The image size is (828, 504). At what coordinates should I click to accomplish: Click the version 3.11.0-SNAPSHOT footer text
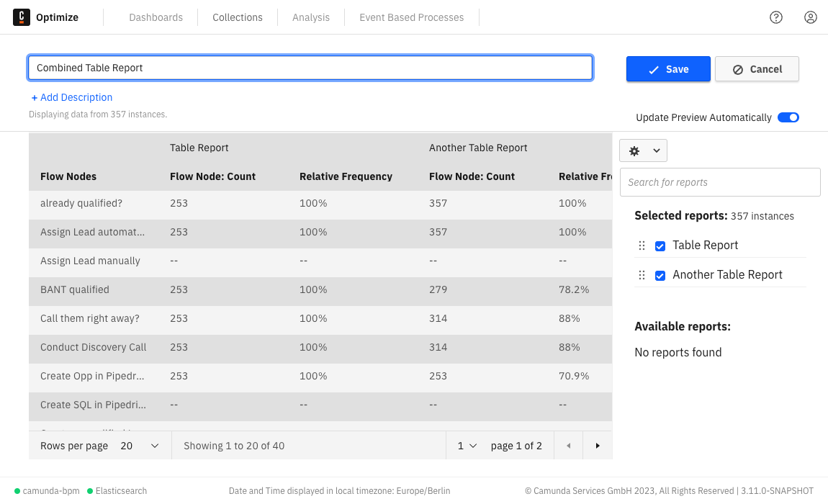(x=778, y=491)
